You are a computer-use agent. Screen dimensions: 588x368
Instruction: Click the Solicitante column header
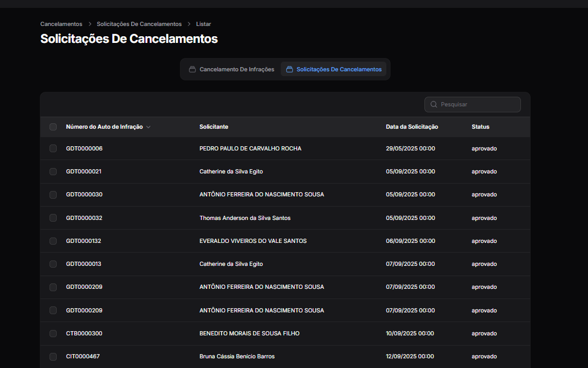(214, 127)
